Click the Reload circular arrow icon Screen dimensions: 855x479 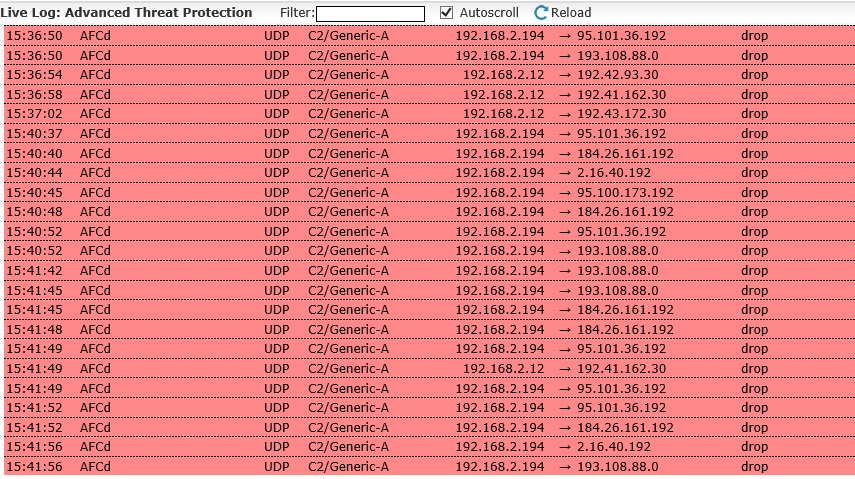pyautogui.click(x=540, y=13)
